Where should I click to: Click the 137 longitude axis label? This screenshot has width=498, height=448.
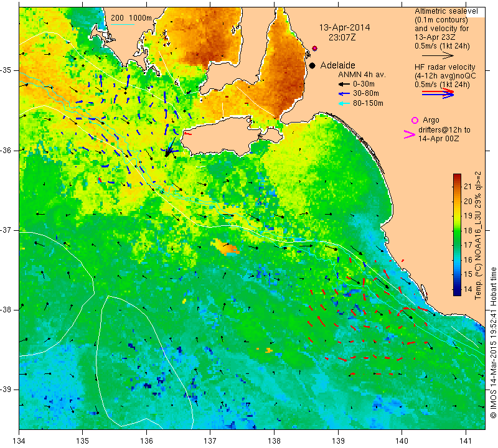coord(210,441)
